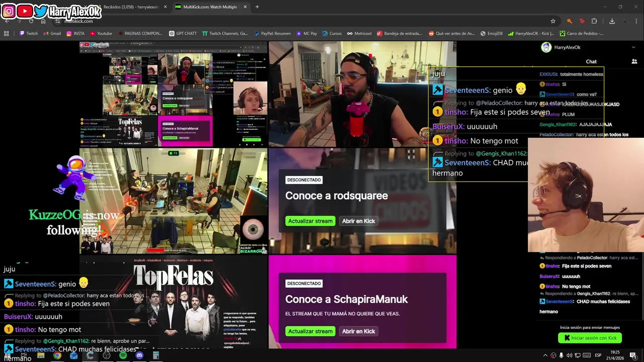The height and width of the screenshot is (362, 644).
Task: Click DESCONECTADO badge on SchapiraManuk tile
Action: (x=304, y=284)
